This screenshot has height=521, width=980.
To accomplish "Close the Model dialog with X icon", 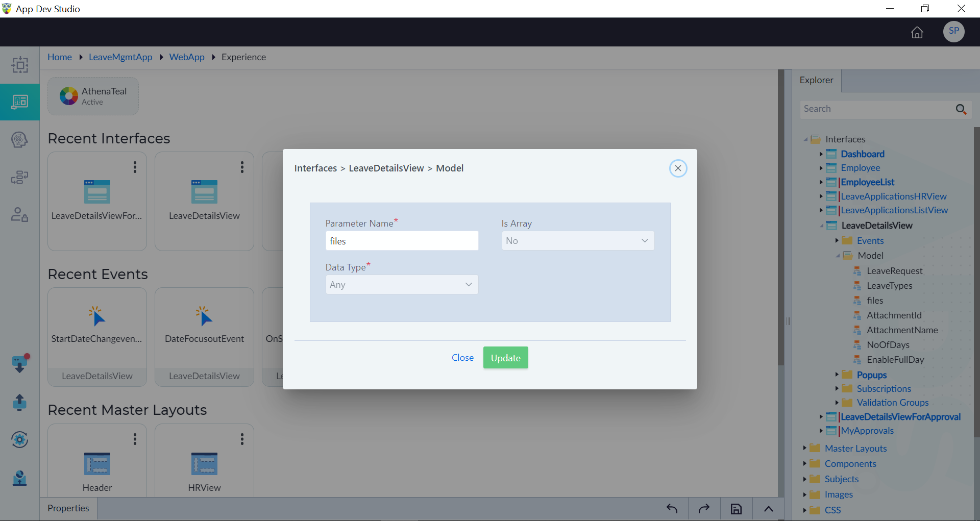I will click(x=678, y=168).
